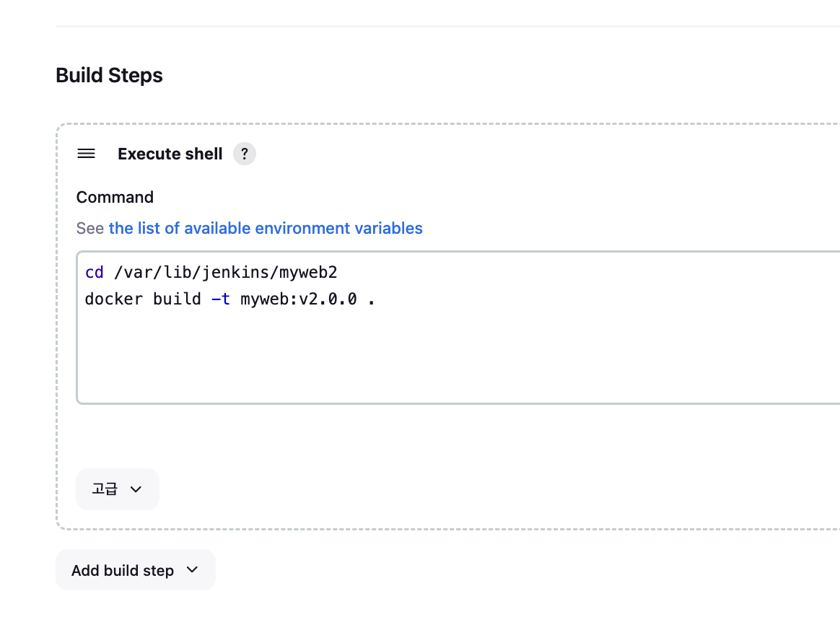Place cursor on the "cd" keyword
The height and width of the screenshot is (622, 840).
(95, 273)
